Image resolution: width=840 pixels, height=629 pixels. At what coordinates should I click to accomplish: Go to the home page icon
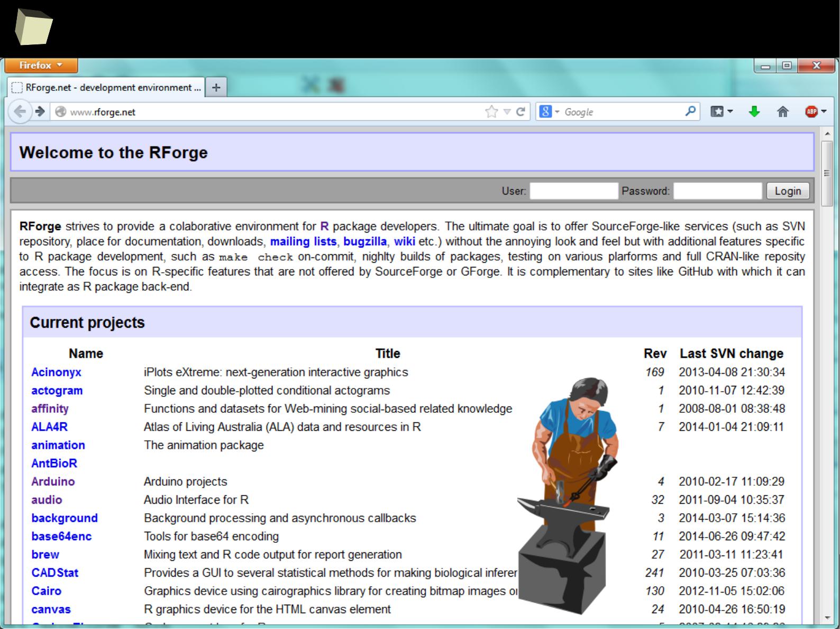point(783,112)
